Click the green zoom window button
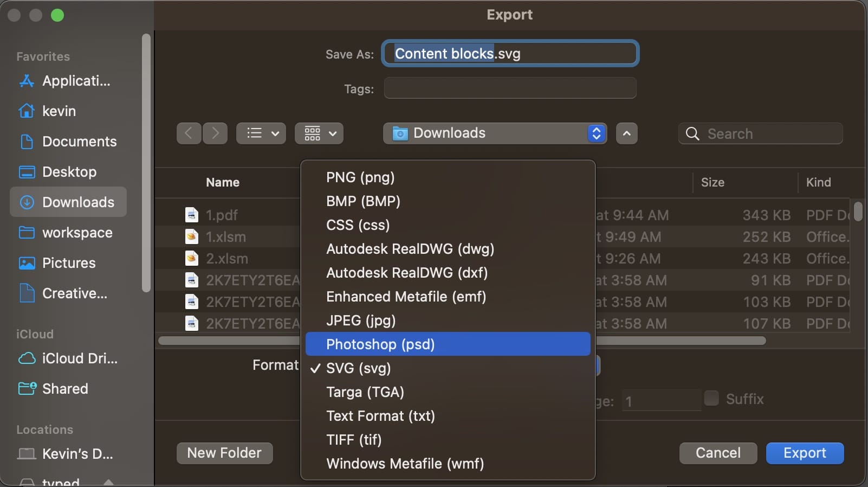 coord(57,15)
